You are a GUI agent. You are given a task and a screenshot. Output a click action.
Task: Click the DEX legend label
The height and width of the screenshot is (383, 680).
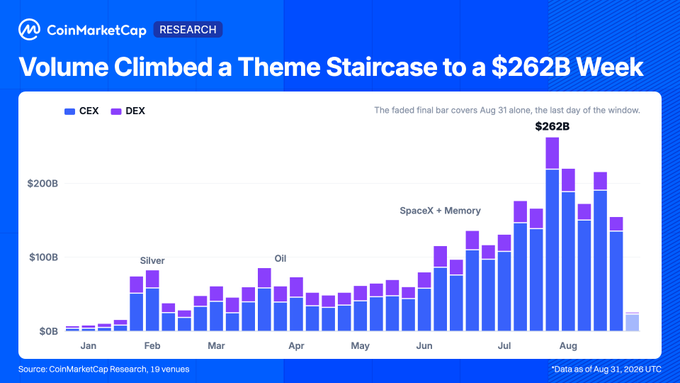pyautogui.click(x=135, y=111)
